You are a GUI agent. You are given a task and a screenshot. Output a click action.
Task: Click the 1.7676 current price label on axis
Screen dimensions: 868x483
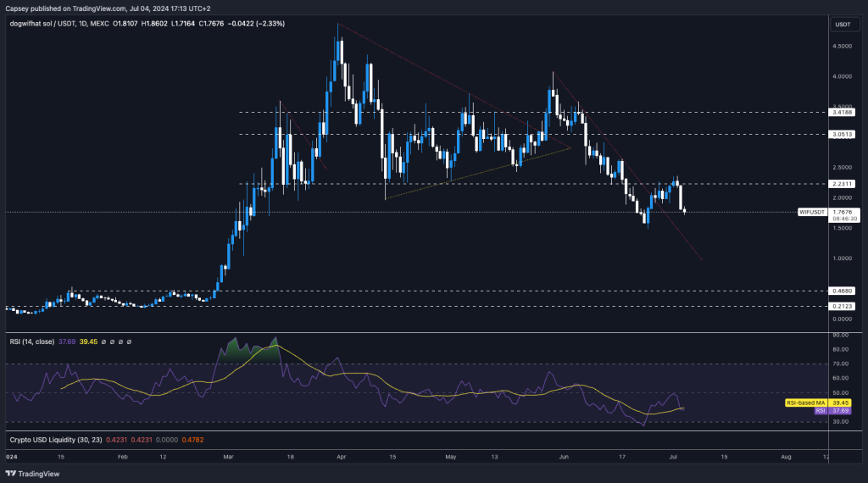click(843, 212)
